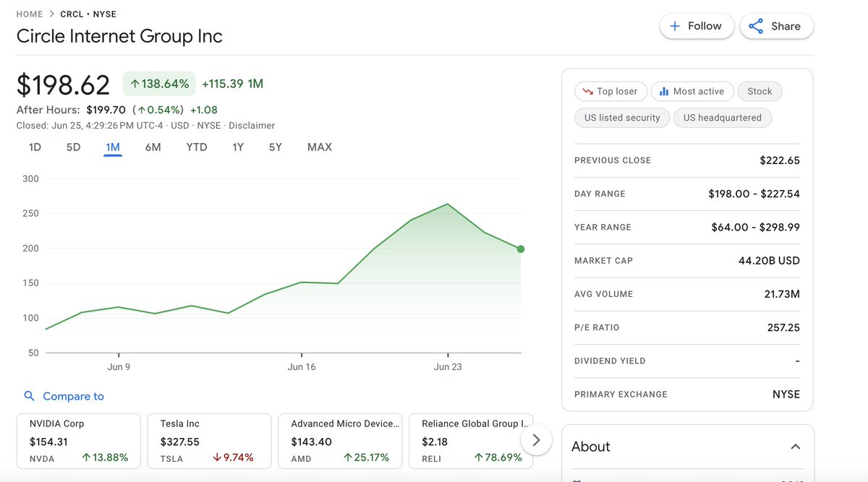
Task: Click the Jun 23 axis label
Action: tap(448, 367)
